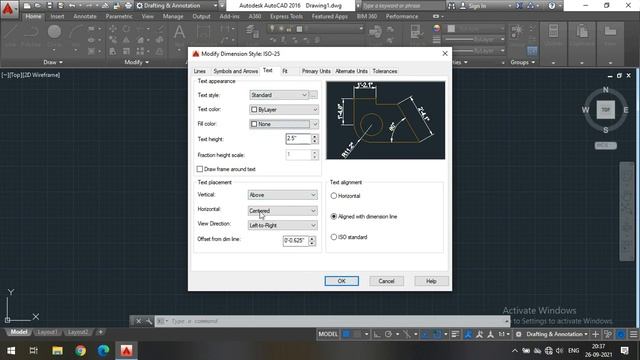Switch to the Layout1 tab
This screenshot has width=640, height=360.
pos(47,332)
